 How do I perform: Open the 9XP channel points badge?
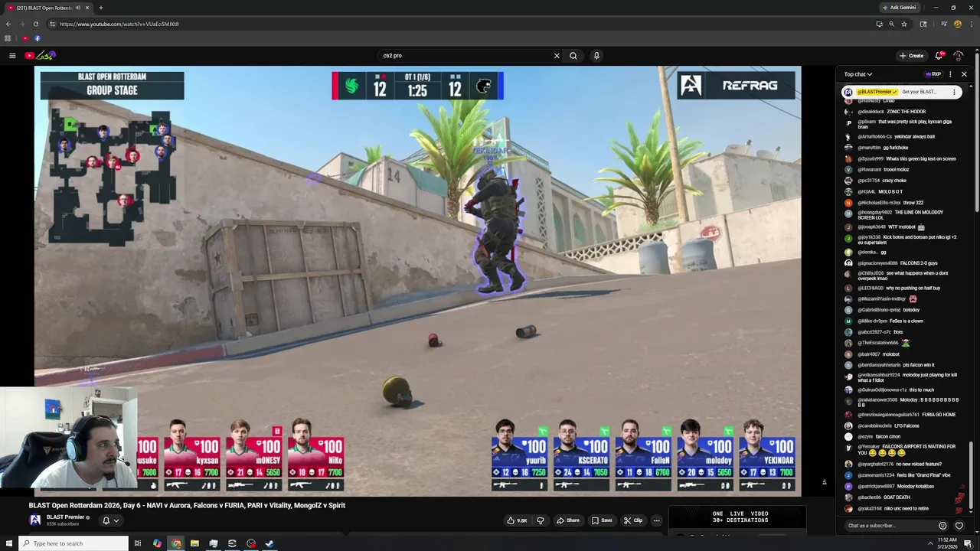(933, 74)
